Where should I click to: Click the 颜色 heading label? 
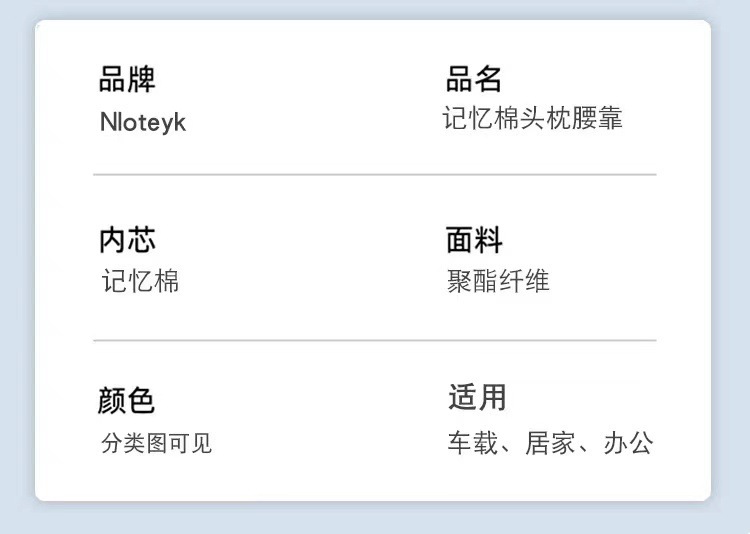point(126,400)
